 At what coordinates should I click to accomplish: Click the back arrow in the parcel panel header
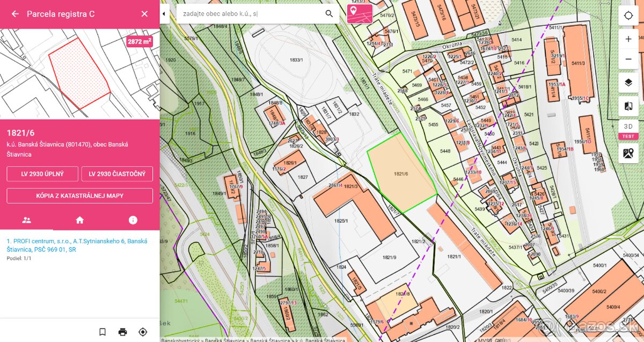[15, 14]
